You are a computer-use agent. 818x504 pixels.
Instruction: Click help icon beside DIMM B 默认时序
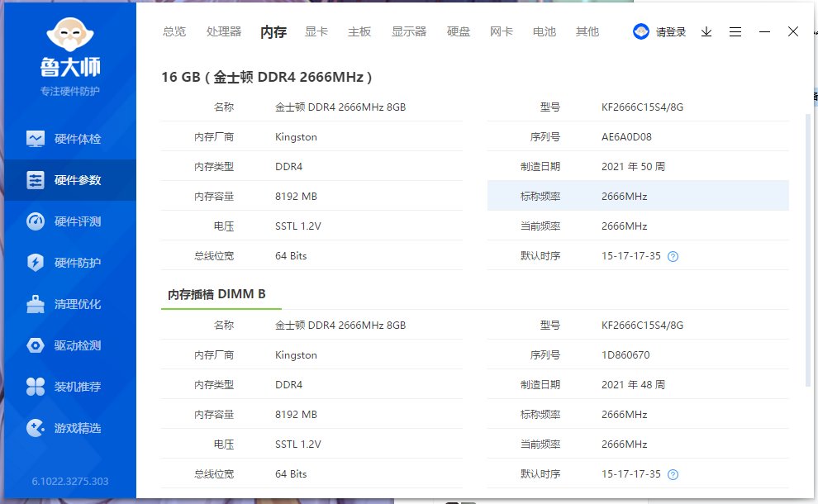(x=673, y=474)
